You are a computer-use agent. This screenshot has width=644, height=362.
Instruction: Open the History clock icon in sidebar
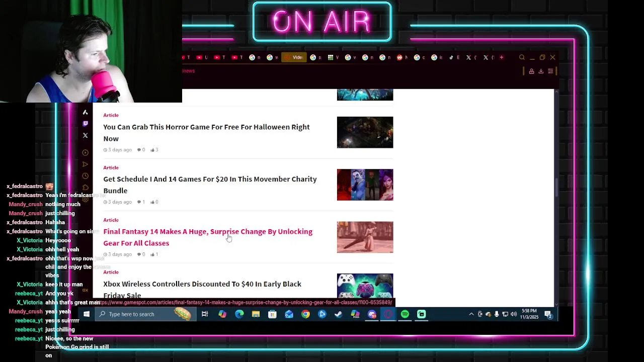[85, 176]
